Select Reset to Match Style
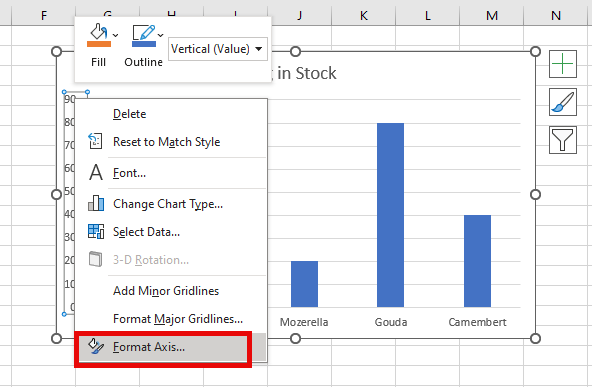592x387 pixels. [166, 142]
